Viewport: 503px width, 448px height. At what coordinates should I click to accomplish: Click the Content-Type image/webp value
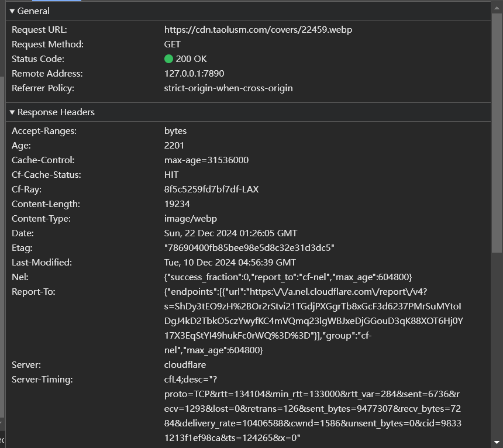[x=191, y=219]
